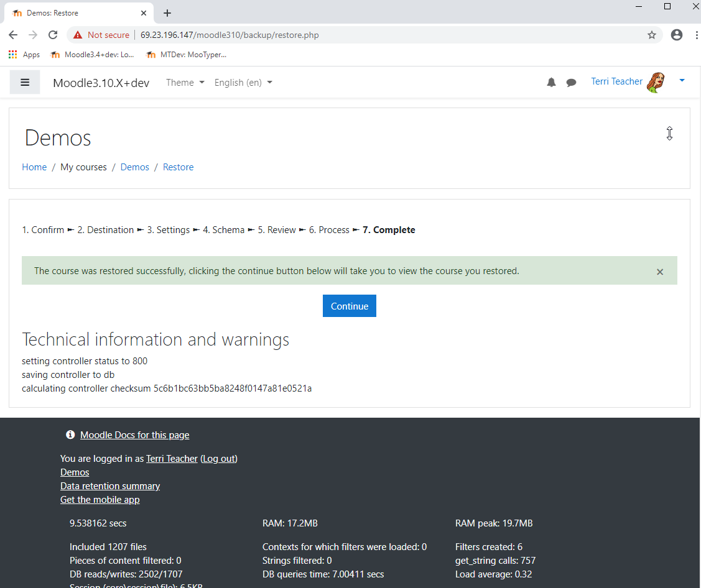Click Restore in the breadcrumb
Screen dimensions: 701x588
tap(178, 167)
